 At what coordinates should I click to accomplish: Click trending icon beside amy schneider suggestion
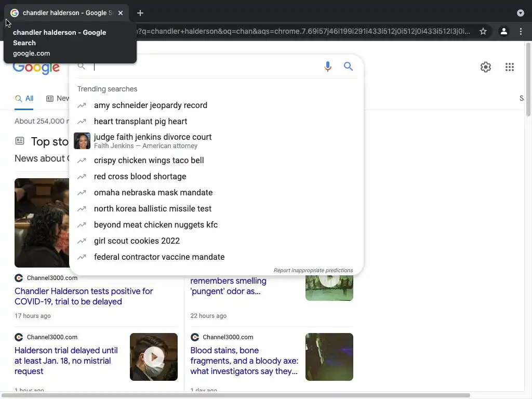click(82, 105)
